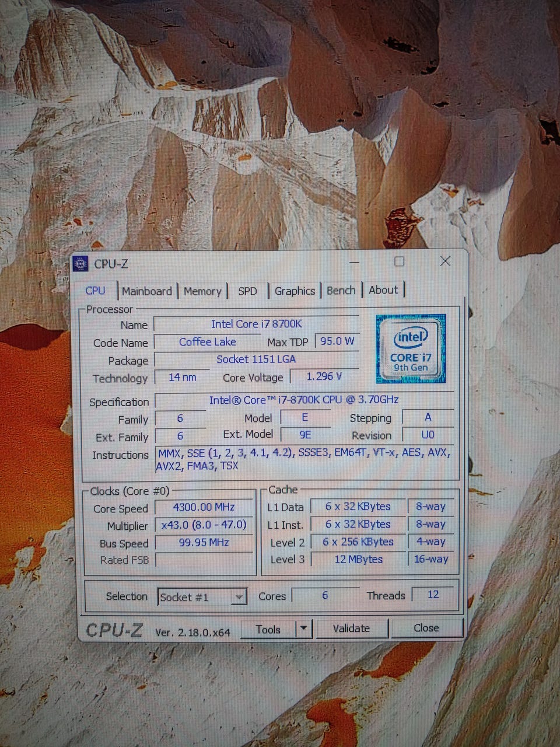Click the Specification text field
The width and height of the screenshot is (560, 747).
click(304, 400)
